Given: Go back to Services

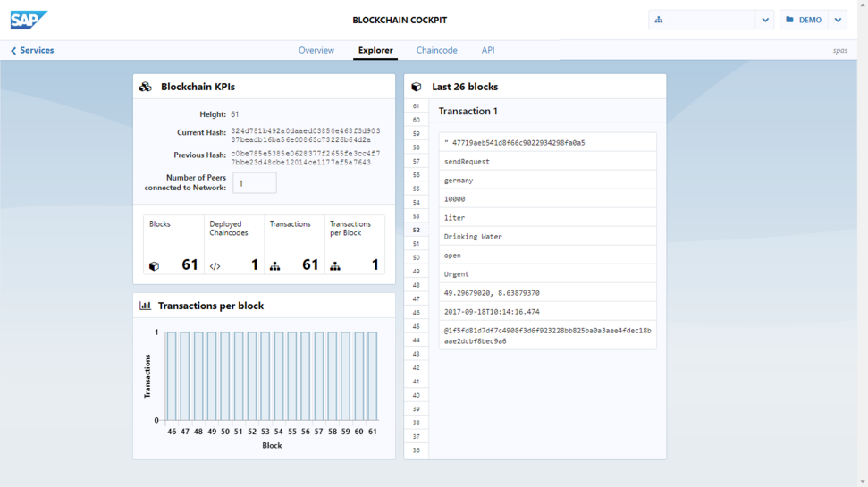Looking at the screenshot, I should click(x=32, y=50).
